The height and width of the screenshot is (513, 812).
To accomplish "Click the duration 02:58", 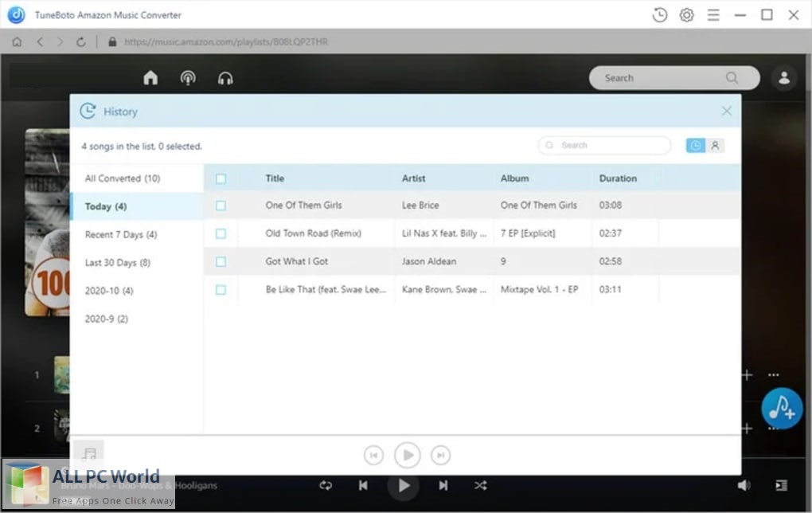I will point(610,261).
